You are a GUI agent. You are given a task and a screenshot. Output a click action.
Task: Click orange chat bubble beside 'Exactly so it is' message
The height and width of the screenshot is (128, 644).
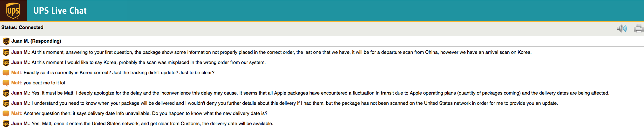pyautogui.click(x=6, y=73)
